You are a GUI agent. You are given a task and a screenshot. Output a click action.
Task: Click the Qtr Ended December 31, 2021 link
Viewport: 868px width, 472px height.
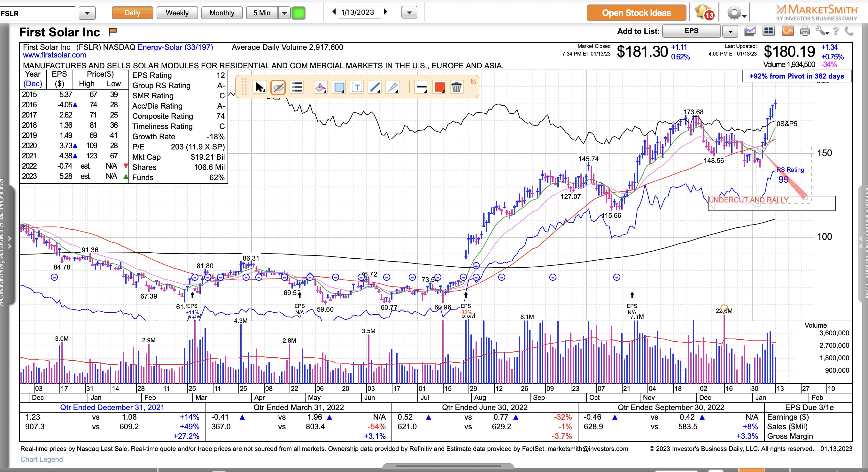[x=112, y=407]
